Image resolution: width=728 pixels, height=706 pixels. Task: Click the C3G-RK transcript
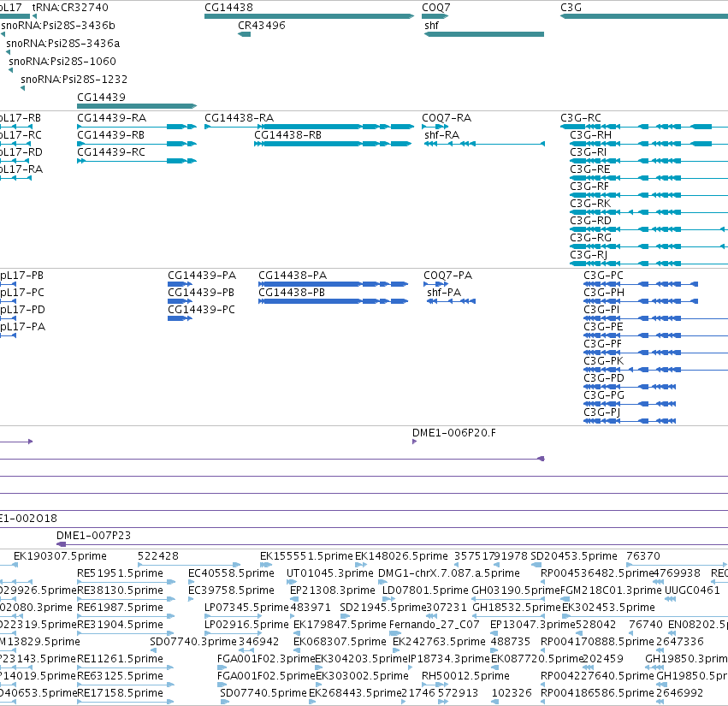click(x=648, y=212)
